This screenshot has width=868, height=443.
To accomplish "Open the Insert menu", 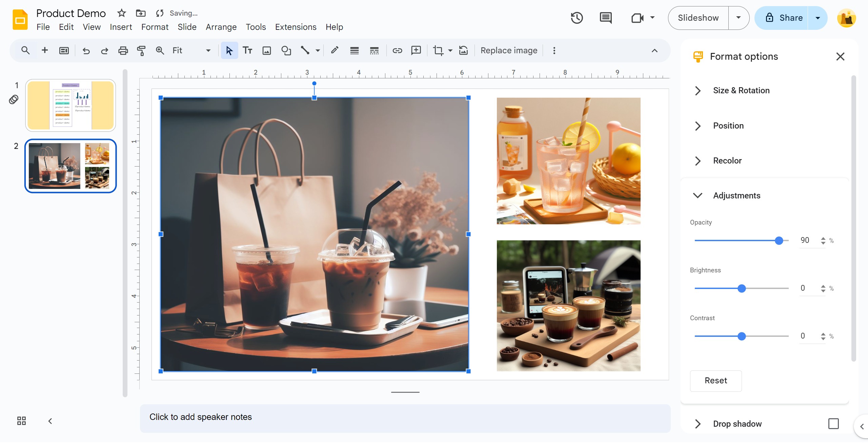I will point(121,27).
